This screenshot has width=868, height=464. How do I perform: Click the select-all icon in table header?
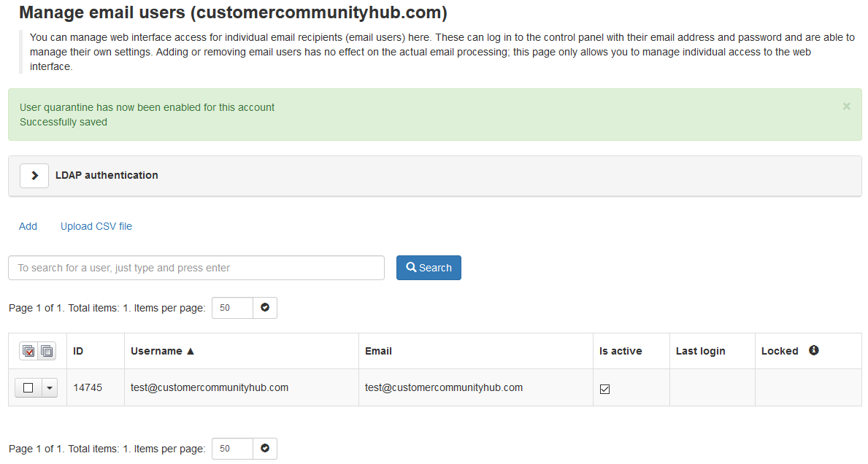(28, 352)
